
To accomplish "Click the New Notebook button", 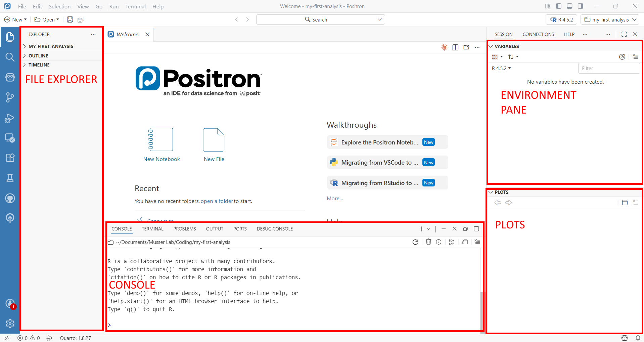I will pyautogui.click(x=161, y=144).
